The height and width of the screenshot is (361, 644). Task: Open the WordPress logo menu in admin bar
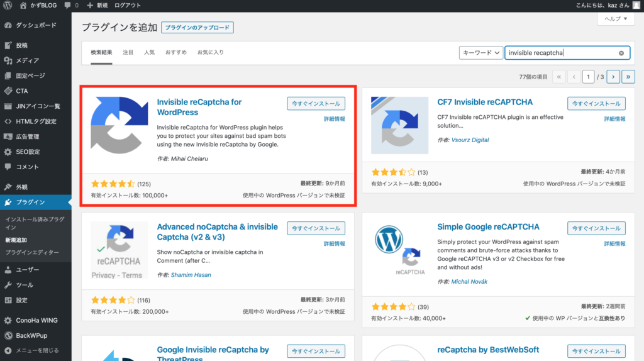8,5
